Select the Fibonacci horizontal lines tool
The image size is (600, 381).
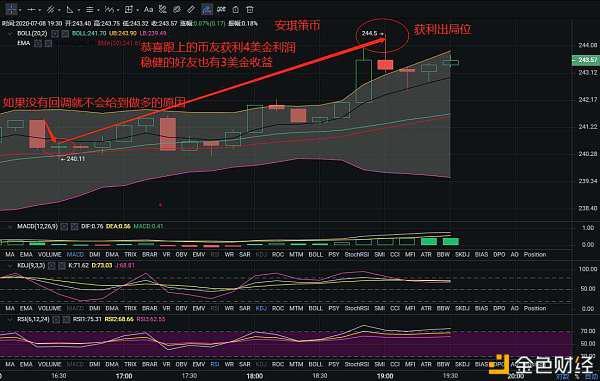[x=90, y=9]
